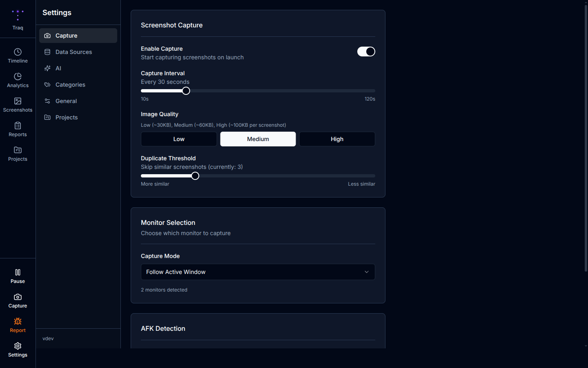Click the orange Report bug icon
The height and width of the screenshot is (368, 588).
(x=18, y=322)
